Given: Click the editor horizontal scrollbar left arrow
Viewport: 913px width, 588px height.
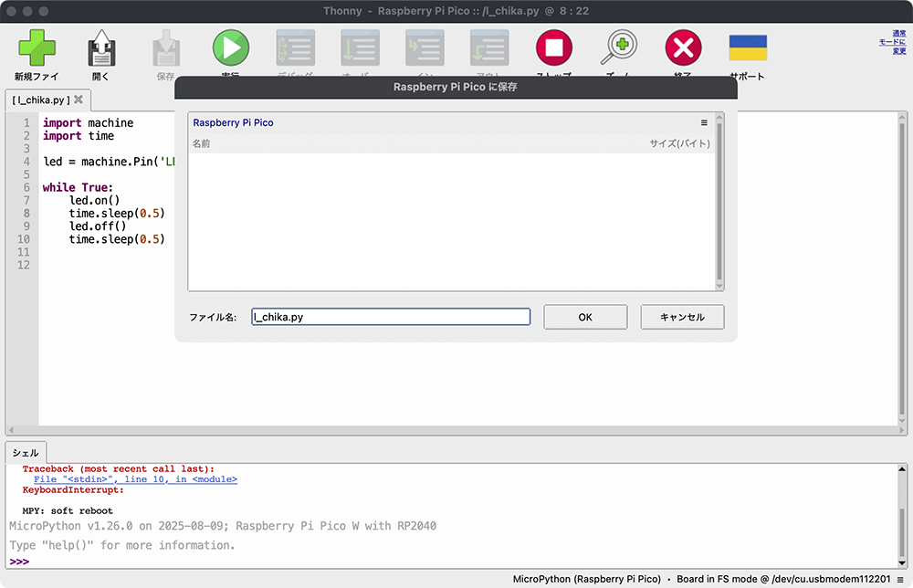Looking at the screenshot, I should pyautogui.click(x=11, y=430).
